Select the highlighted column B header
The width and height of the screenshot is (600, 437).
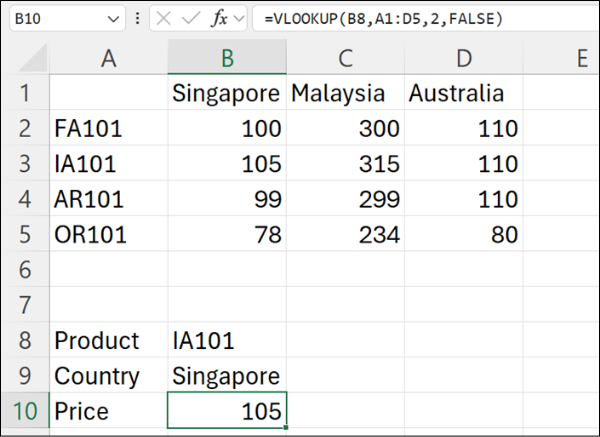pos(227,59)
